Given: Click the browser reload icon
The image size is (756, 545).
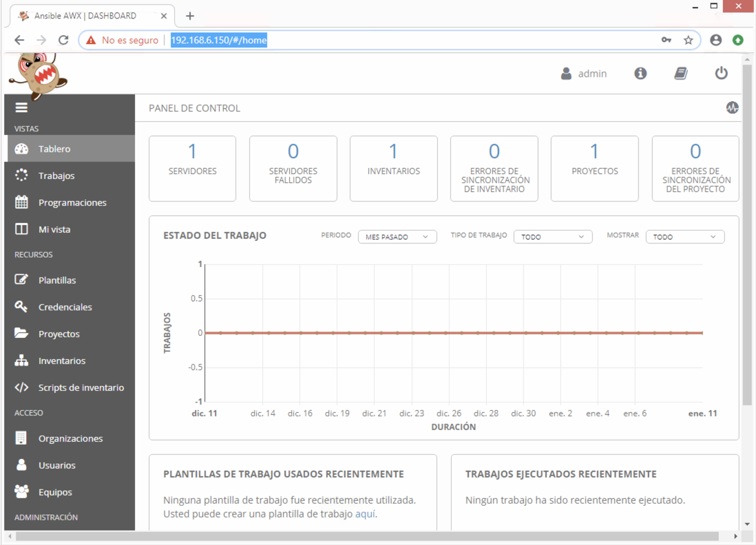Looking at the screenshot, I should coord(63,40).
